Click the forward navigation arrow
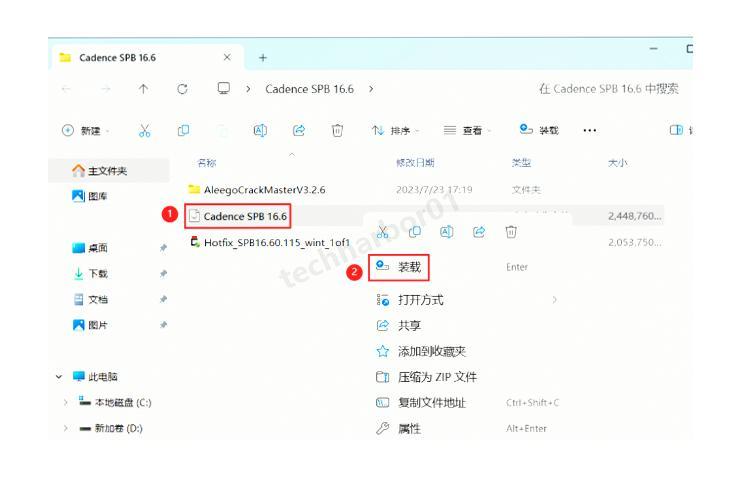The height and width of the screenshot is (477, 741). click(105, 89)
